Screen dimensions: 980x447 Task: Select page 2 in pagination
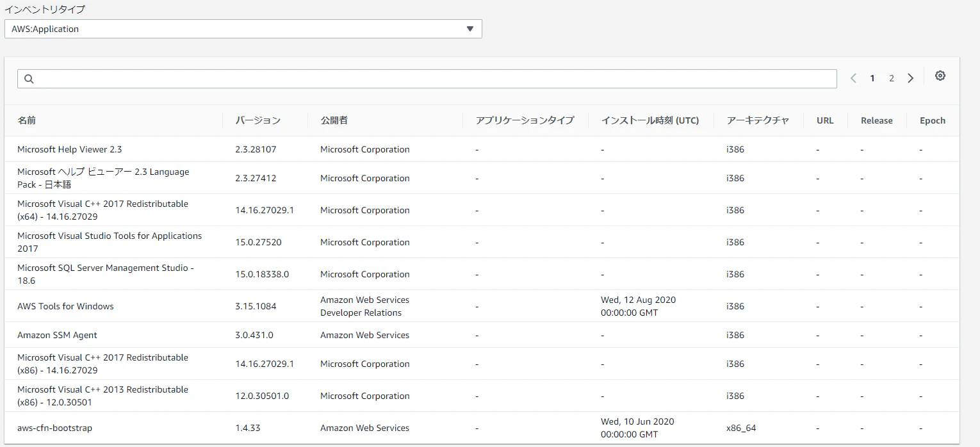891,78
